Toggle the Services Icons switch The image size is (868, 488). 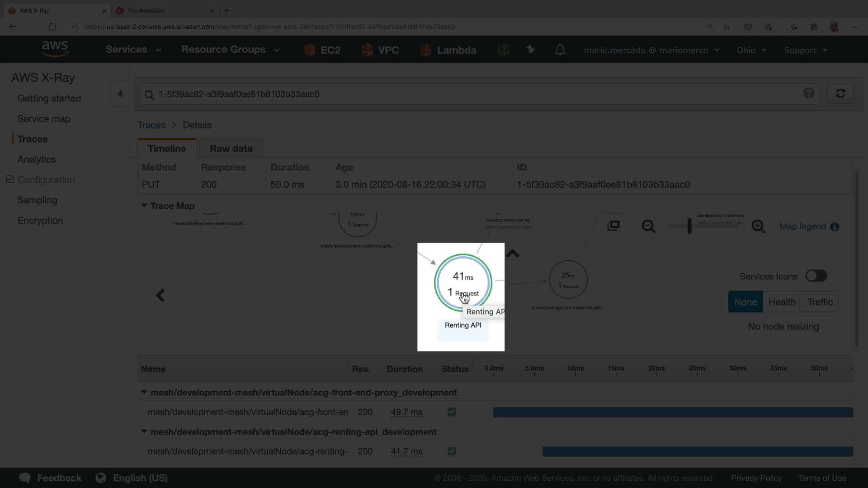click(816, 276)
